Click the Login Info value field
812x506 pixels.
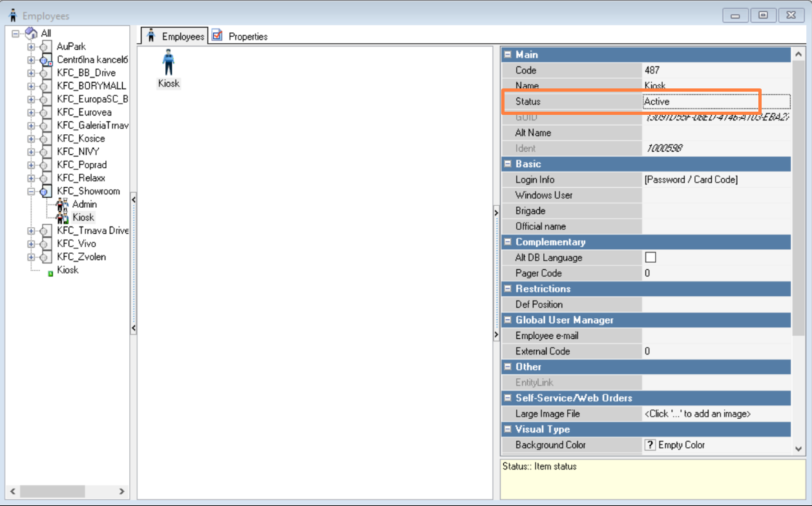716,179
